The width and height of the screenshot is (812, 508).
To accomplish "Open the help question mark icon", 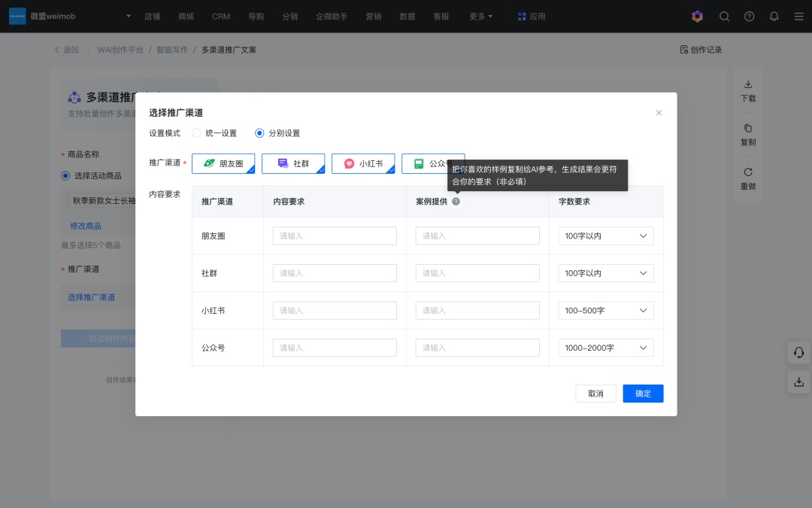I will pos(750,17).
